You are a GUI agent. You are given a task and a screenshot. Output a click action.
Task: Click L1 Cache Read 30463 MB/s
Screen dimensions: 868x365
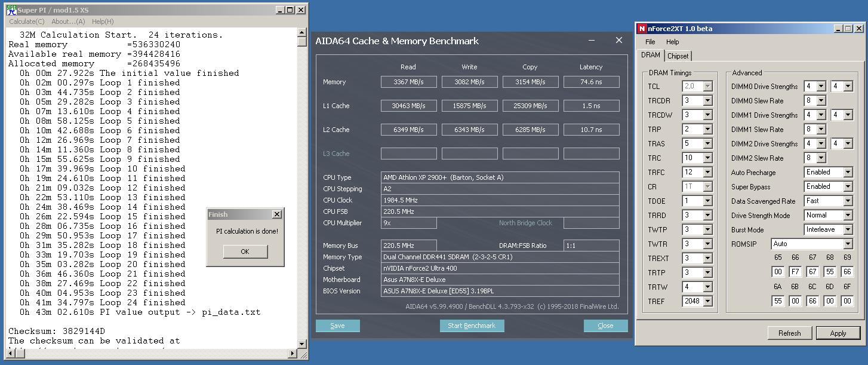click(409, 106)
